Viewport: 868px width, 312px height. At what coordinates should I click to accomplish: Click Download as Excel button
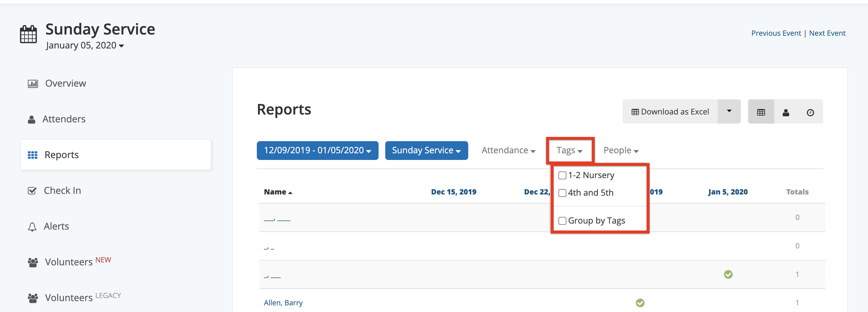(670, 111)
